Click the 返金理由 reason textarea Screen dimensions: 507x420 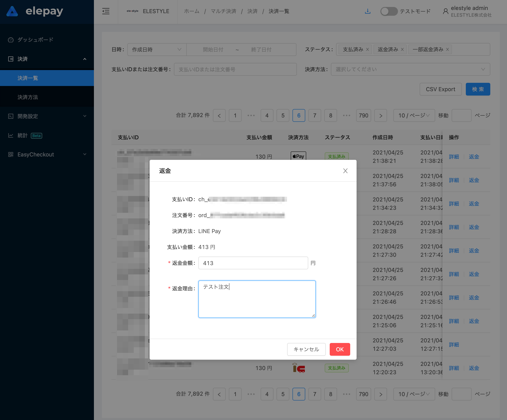point(257,299)
